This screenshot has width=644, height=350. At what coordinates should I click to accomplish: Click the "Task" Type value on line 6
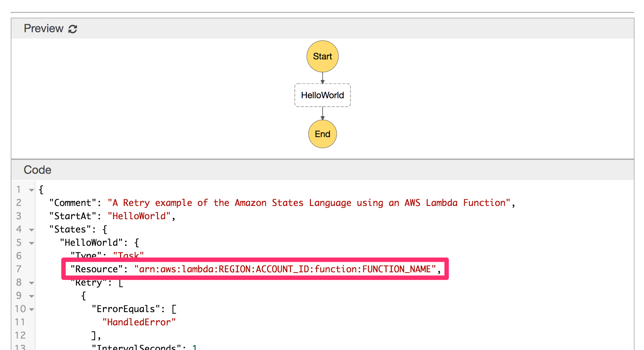pyautogui.click(x=128, y=255)
